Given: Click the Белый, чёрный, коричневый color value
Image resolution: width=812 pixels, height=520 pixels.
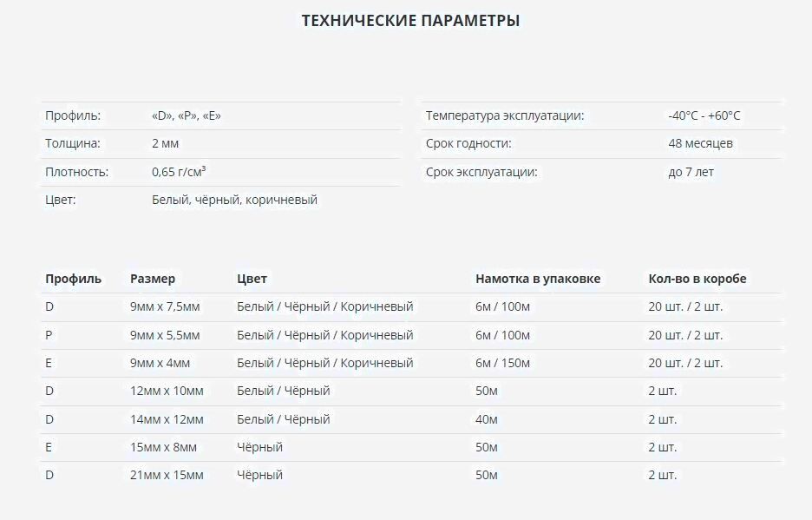Looking at the screenshot, I should [234, 200].
